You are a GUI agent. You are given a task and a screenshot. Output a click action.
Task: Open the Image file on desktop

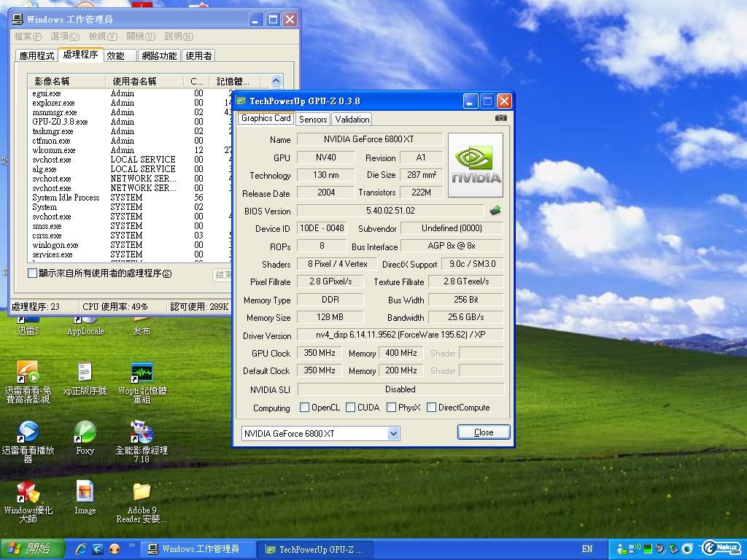[85, 493]
